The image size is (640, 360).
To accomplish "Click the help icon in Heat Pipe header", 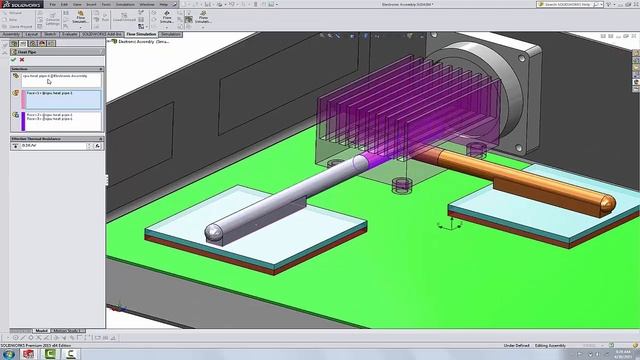I will [x=101, y=52].
